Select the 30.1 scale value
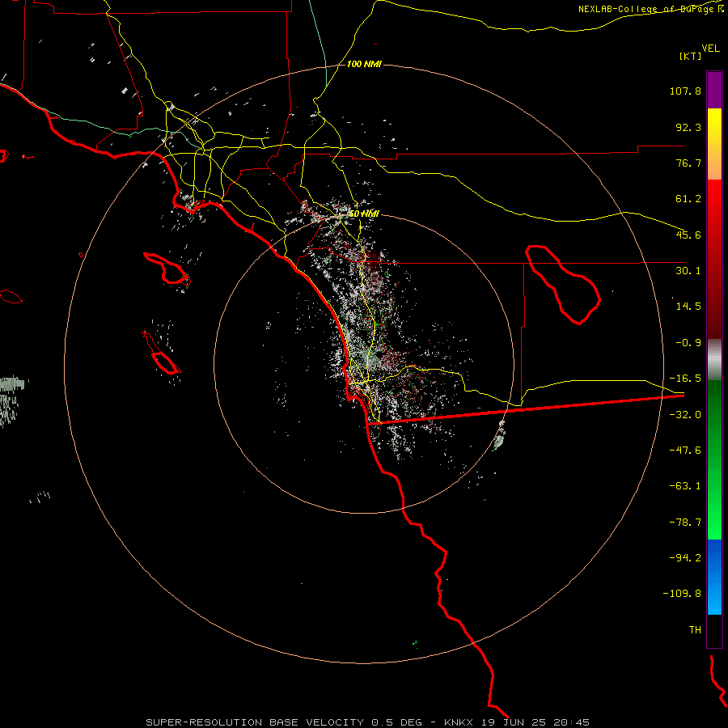This screenshot has width=728, height=728. tap(688, 271)
